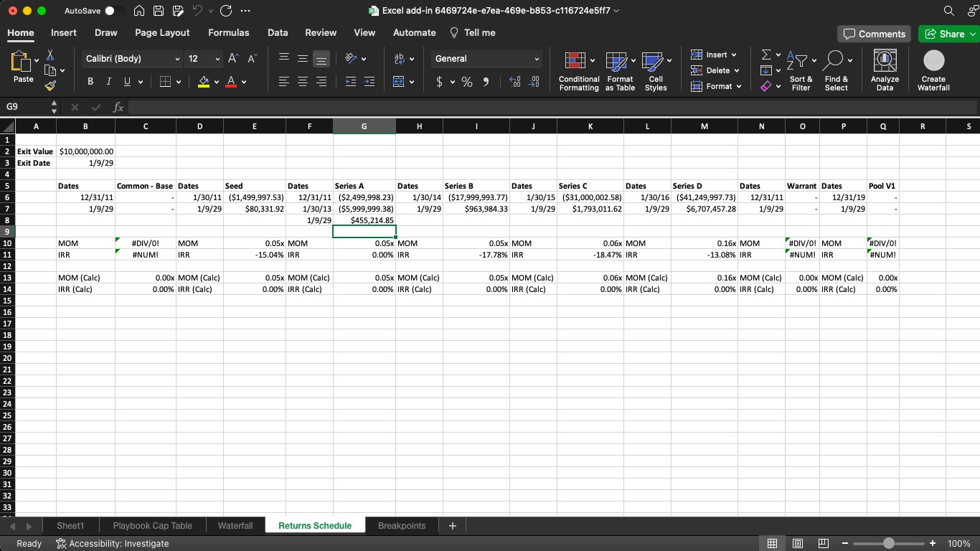Switch to the Breakpoints sheet tab
This screenshot has height=551, width=980.
(x=402, y=526)
